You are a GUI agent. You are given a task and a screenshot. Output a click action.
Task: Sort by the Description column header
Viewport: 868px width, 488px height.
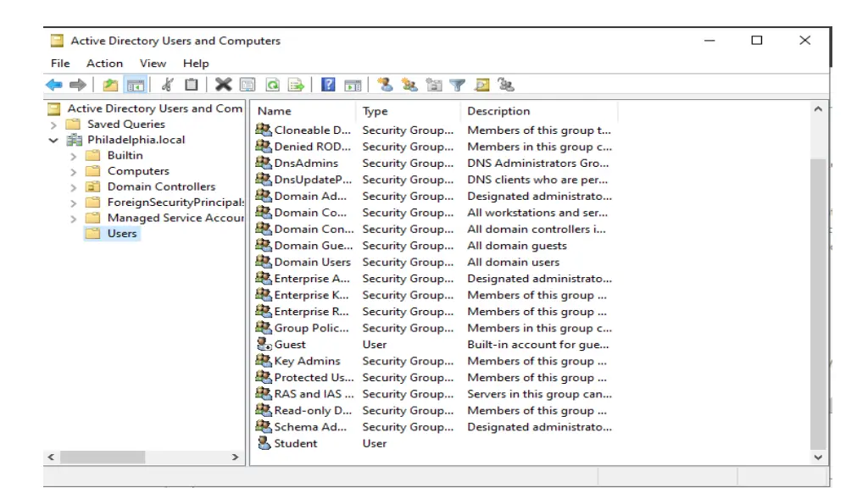point(539,111)
